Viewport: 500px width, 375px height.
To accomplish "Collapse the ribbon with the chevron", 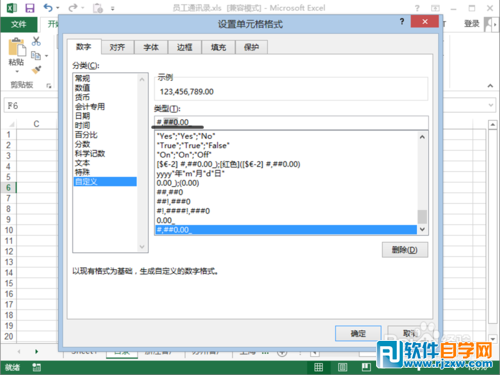I will 490,86.
